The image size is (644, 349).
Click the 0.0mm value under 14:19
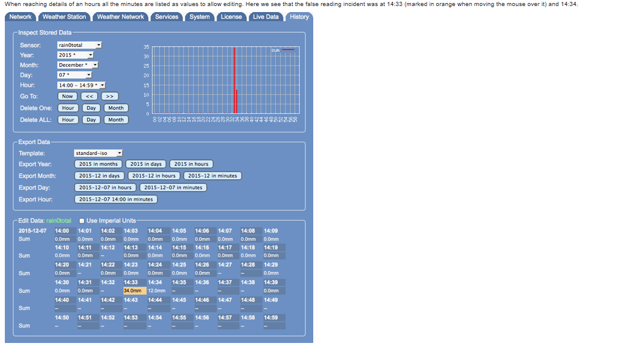tap(272, 256)
